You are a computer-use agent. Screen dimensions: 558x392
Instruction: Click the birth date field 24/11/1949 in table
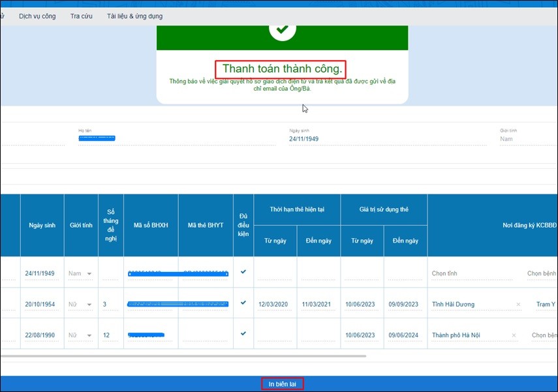(39, 274)
